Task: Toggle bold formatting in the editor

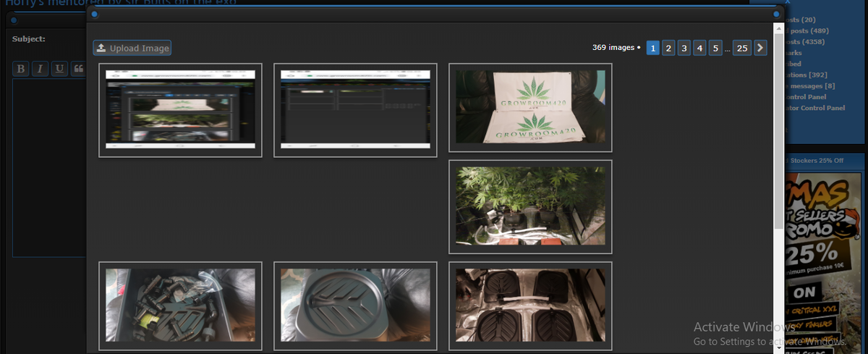Action: point(22,69)
